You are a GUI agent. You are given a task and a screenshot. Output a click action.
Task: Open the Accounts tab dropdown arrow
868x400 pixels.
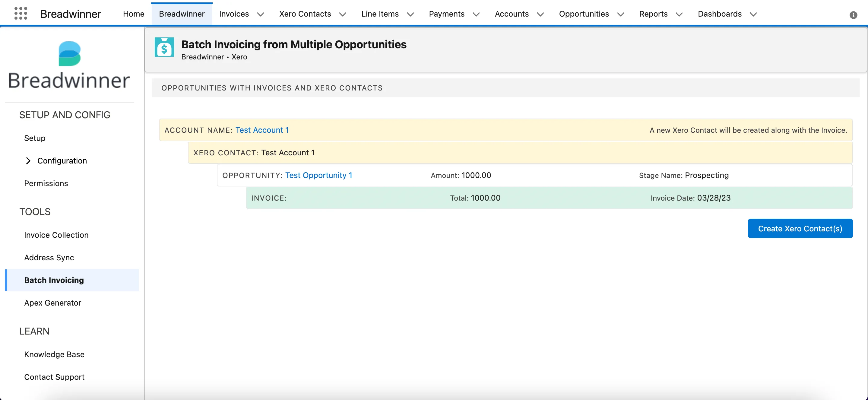coord(540,14)
